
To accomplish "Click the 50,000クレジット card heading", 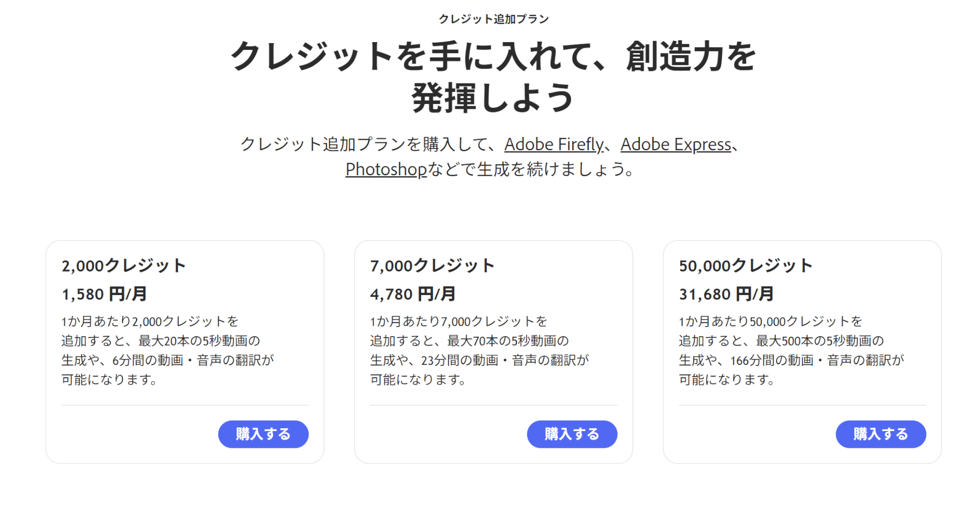I will 746,265.
